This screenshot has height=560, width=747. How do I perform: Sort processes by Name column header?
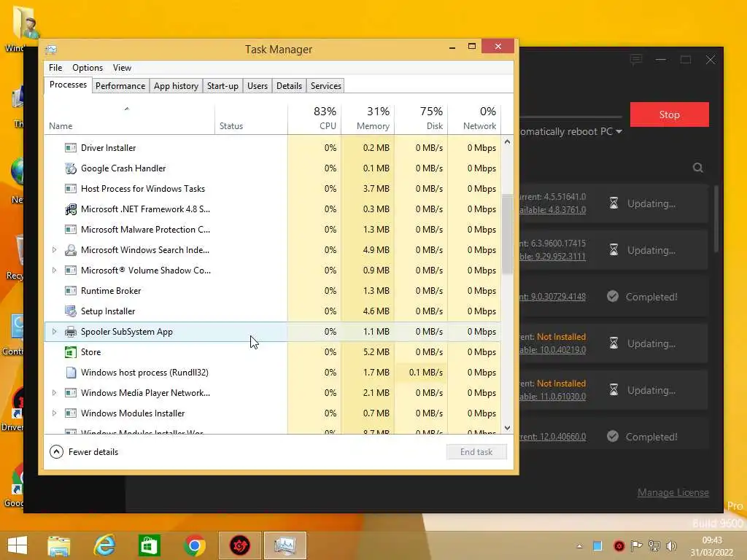coord(129,117)
